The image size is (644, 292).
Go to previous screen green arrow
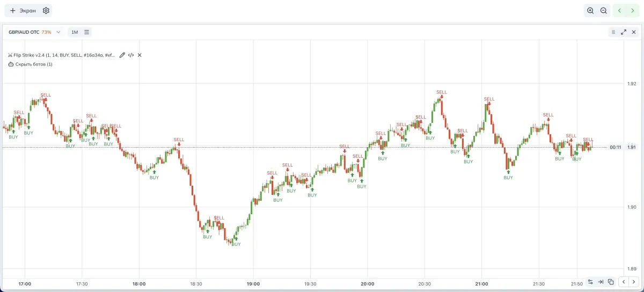(620, 11)
